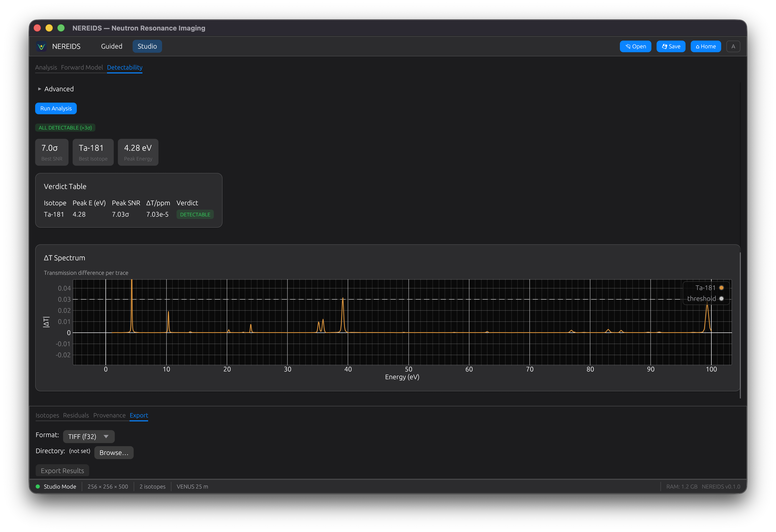This screenshot has width=776, height=532.
Task: Click Browse to set export directory
Action: pos(113,453)
